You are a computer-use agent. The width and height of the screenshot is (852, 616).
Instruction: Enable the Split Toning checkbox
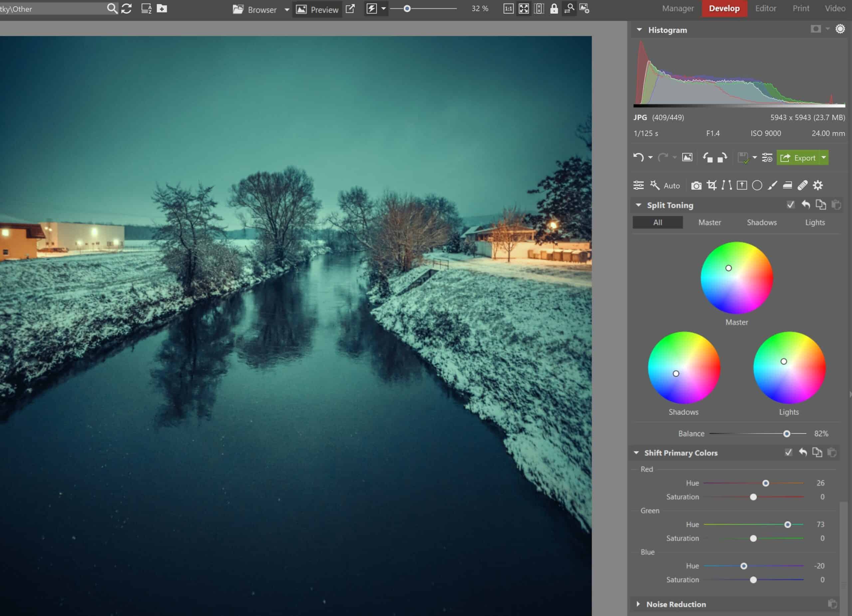coord(791,205)
